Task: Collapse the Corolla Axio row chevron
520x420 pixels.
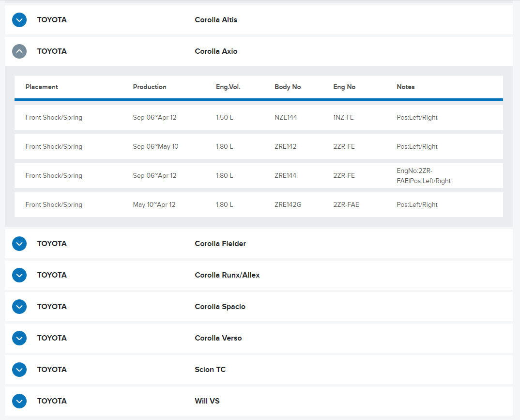Action: pyautogui.click(x=19, y=51)
